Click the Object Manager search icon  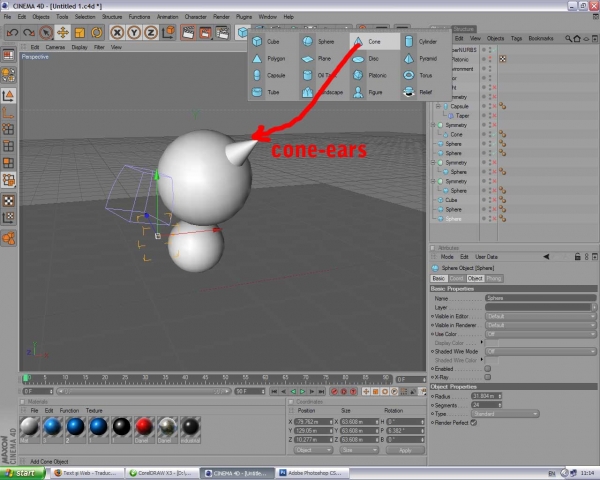point(568,38)
